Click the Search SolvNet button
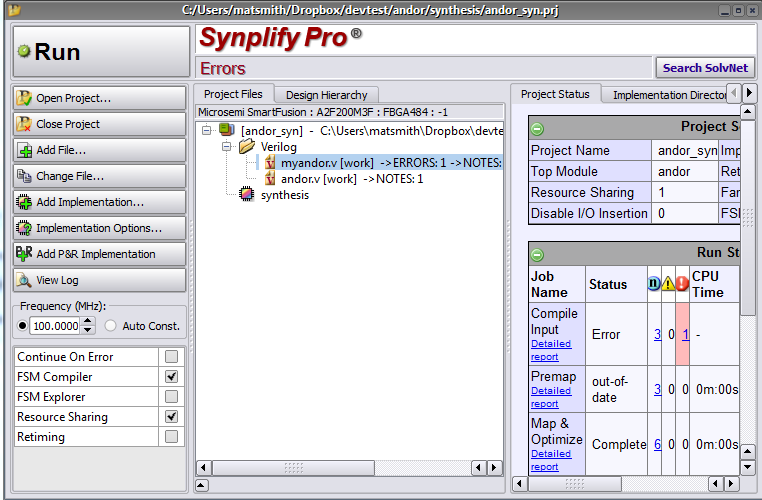762x500 pixels. [705, 68]
